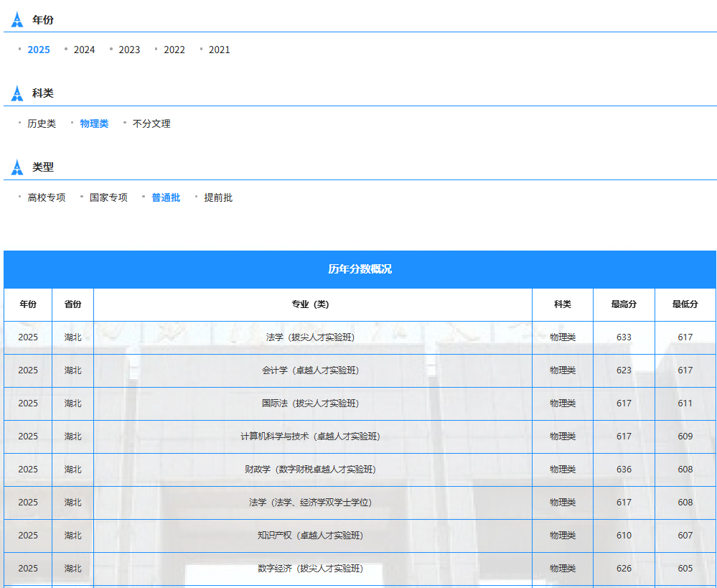Viewport: 717px width, 588px height.
Task: Click the tower icon beside 年份
Action: point(17,19)
